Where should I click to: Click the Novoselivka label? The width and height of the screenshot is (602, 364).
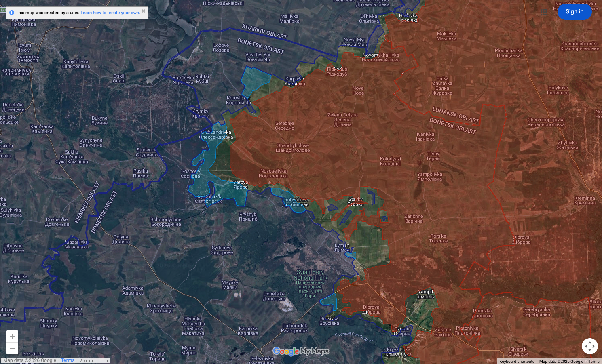pos(273,173)
